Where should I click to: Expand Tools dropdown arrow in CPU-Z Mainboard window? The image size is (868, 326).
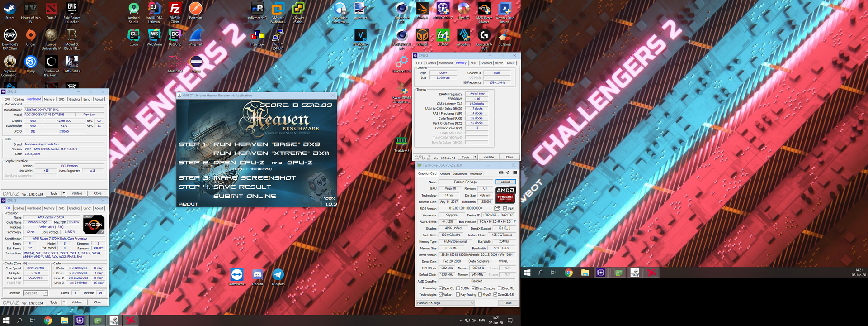[x=64, y=193]
